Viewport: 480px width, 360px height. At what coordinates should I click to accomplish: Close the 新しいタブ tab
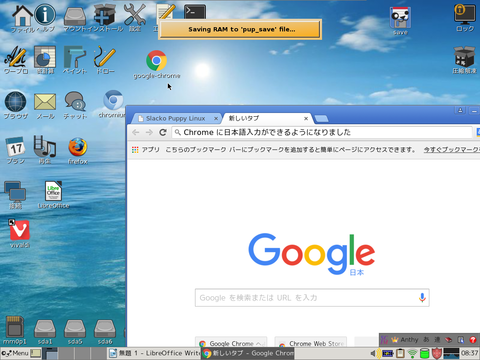click(x=306, y=118)
